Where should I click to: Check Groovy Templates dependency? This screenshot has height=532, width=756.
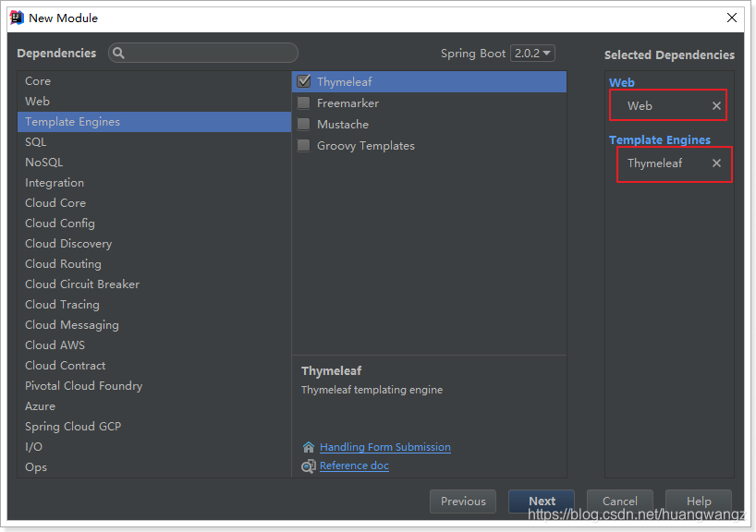pos(304,145)
